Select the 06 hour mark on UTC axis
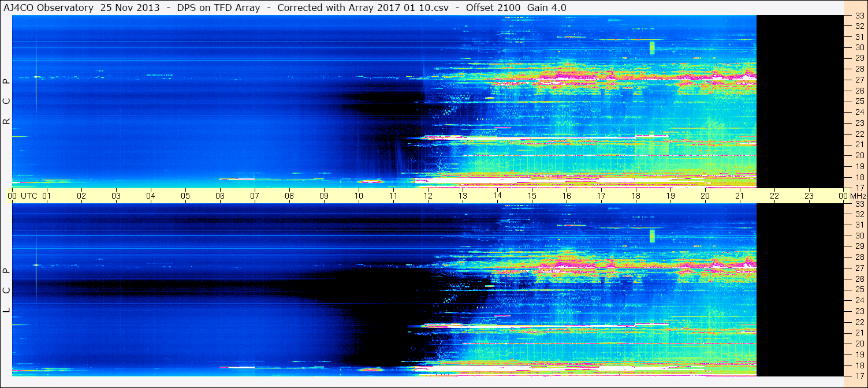The width and height of the screenshot is (868, 388). click(220, 196)
